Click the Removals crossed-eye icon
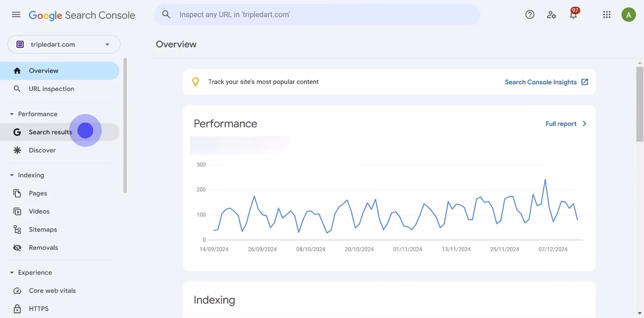644x318 pixels. click(x=17, y=248)
